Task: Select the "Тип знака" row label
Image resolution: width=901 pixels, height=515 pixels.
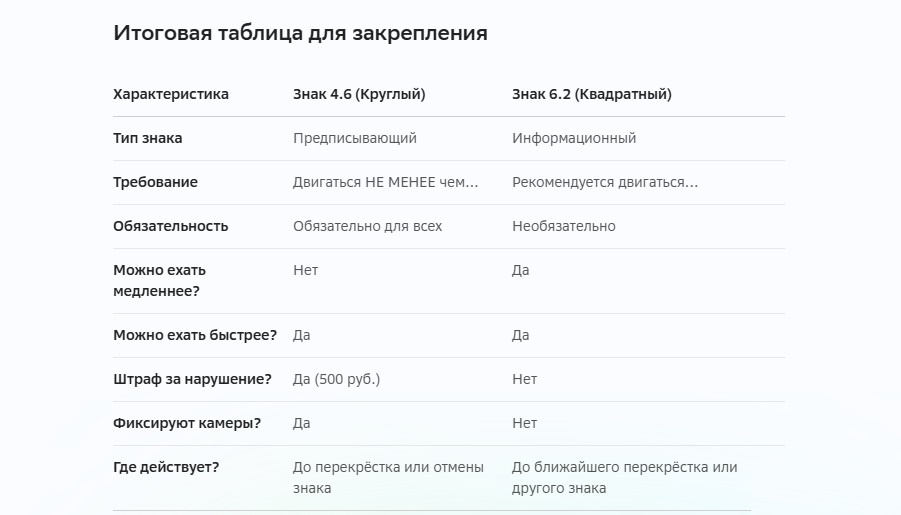Action: [x=148, y=139]
